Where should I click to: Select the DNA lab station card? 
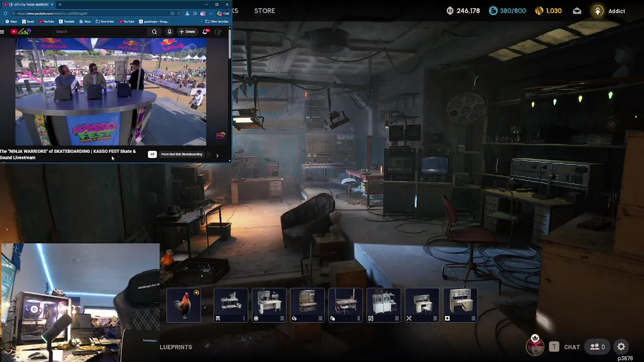click(384, 305)
